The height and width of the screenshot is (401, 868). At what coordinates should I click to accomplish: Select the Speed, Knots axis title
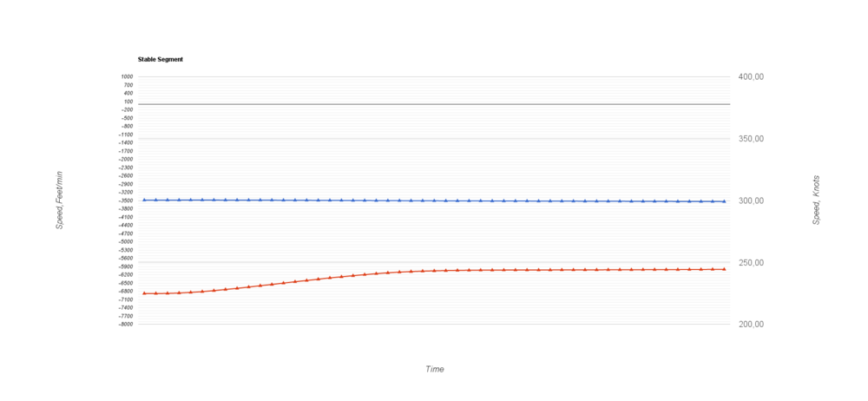point(816,200)
